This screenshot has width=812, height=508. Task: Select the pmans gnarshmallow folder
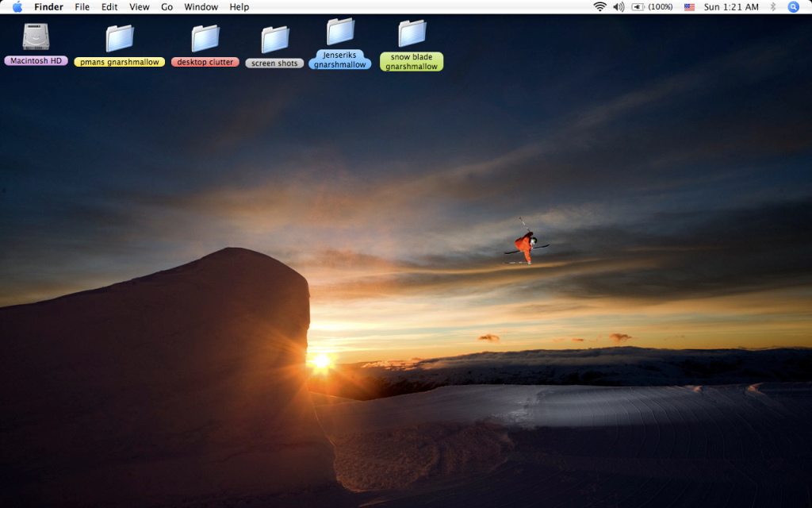[x=120, y=38]
